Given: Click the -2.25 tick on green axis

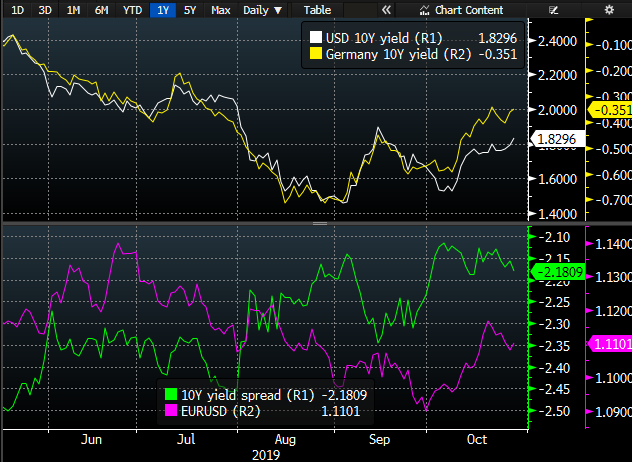Looking at the screenshot, I should coord(555,302).
